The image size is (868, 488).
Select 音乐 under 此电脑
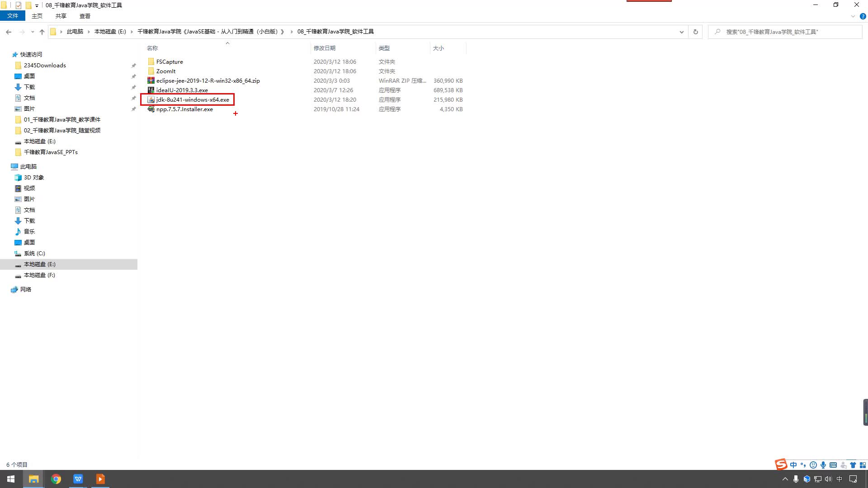(29, 231)
